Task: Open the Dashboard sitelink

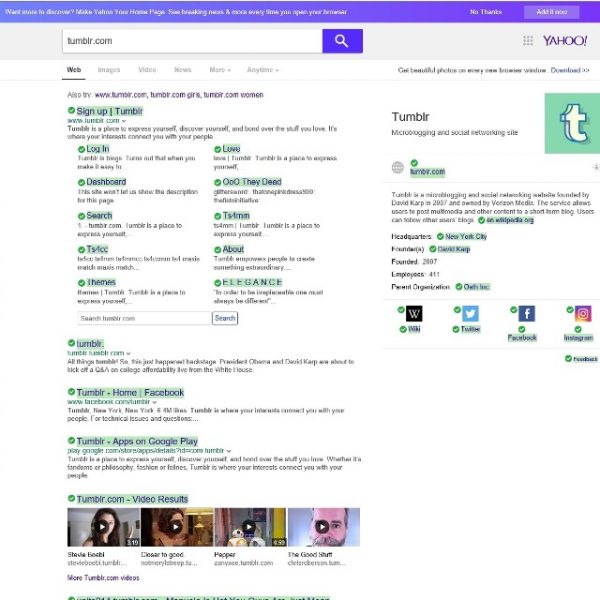Action: 106,182
